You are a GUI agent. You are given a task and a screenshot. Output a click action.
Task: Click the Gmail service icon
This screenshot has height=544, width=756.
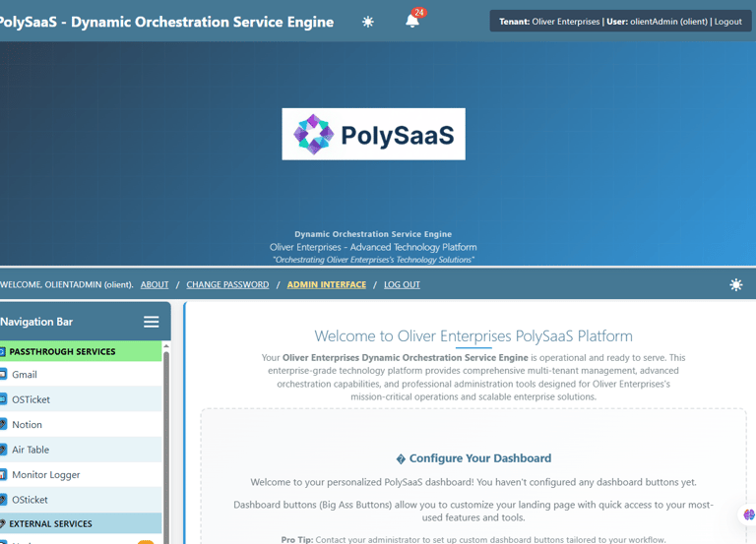3,374
